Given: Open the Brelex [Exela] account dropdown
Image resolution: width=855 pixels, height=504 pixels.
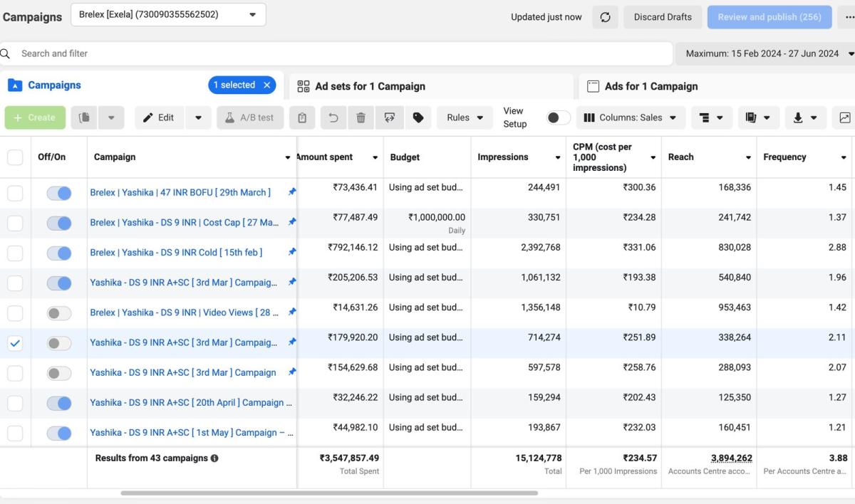Looking at the screenshot, I should point(168,14).
